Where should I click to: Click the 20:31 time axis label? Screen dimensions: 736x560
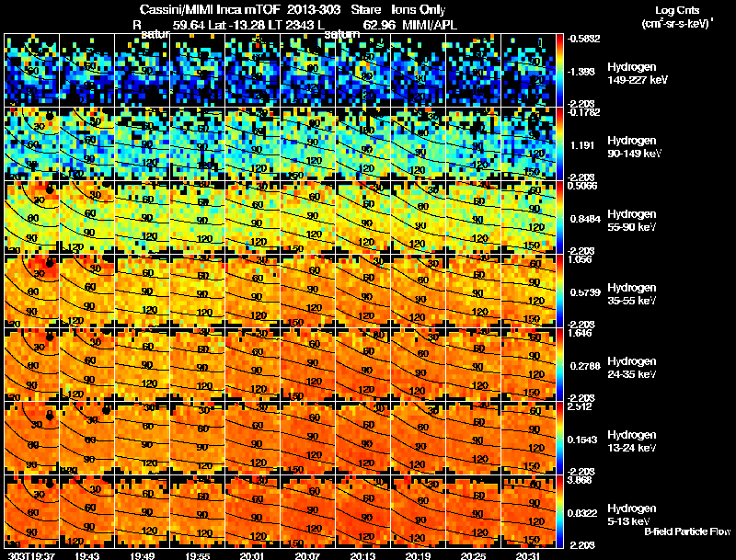pos(529,555)
